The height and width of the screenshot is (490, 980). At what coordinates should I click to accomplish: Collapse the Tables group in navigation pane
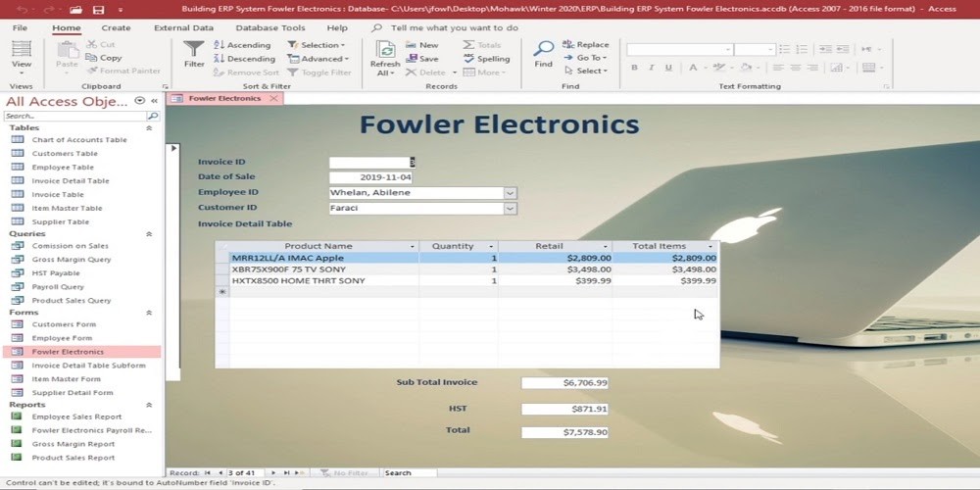pyautogui.click(x=149, y=128)
